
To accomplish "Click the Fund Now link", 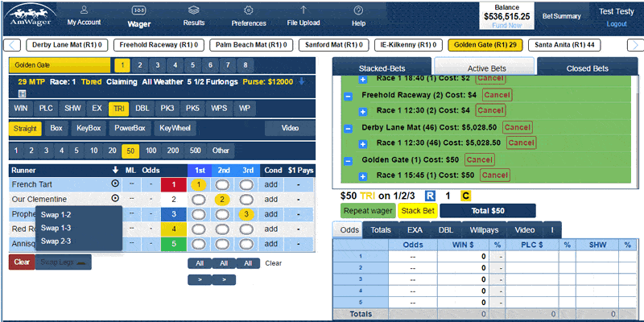I will click(x=507, y=25).
